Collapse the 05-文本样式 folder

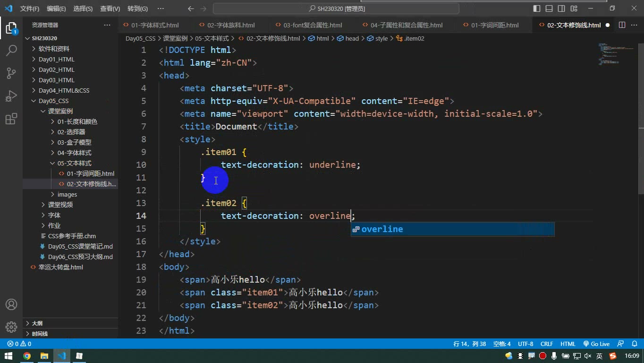(x=70, y=163)
